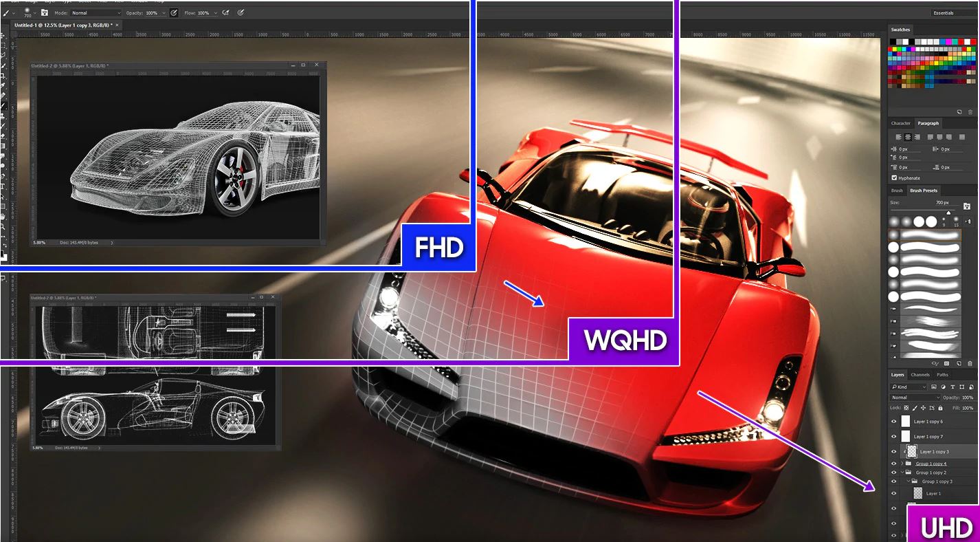
Task: Click the trash icon in Swatches panel
Action: tap(970, 111)
